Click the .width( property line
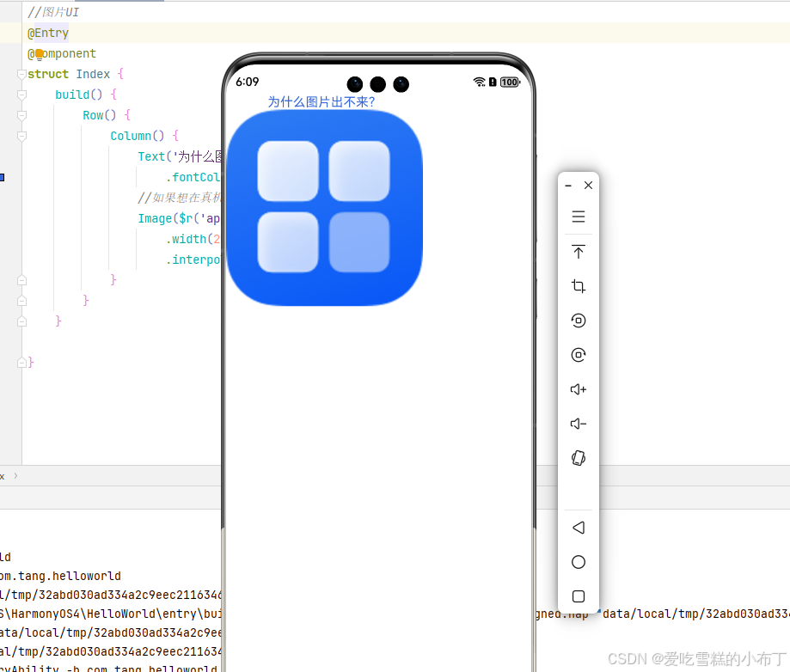This screenshot has height=672, width=790. pyautogui.click(x=193, y=239)
